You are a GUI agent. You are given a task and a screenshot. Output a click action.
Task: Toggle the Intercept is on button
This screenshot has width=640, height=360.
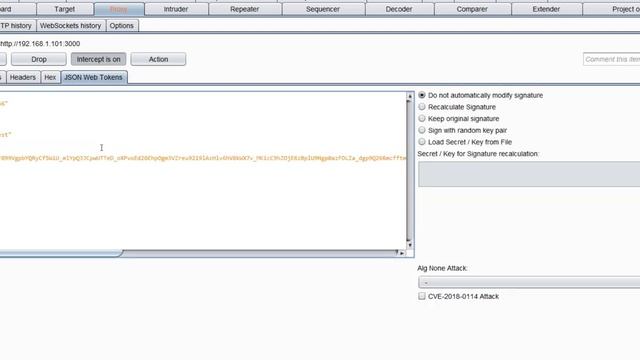pos(98,59)
